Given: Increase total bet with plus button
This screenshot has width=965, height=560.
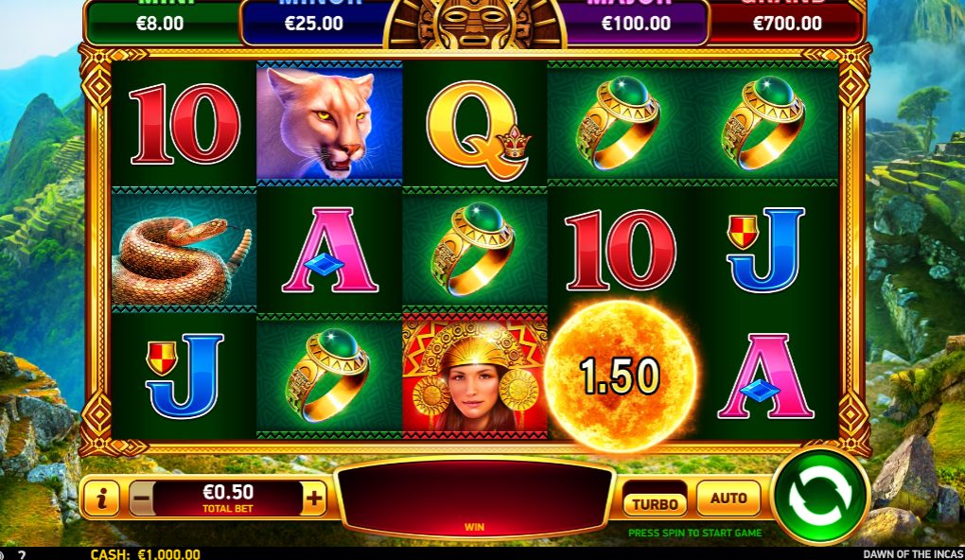Looking at the screenshot, I should tap(314, 498).
